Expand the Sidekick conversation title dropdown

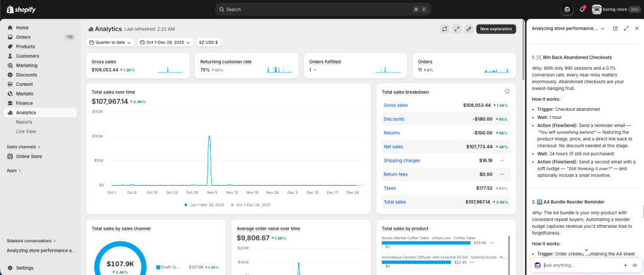(x=602, y=28)
